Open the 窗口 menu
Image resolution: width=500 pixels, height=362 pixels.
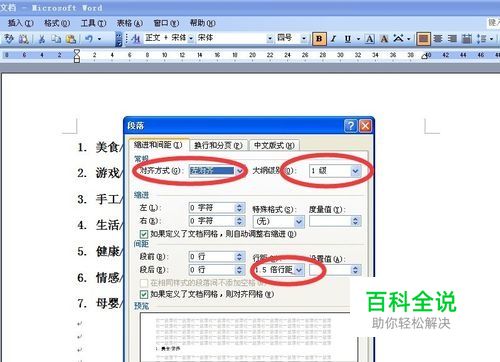[x=166, y=23]
